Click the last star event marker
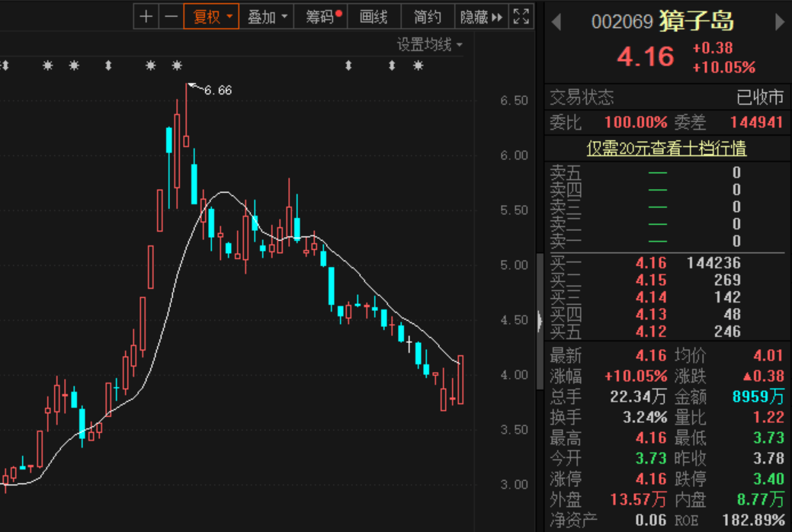 pyautogui.click(x=418, y=66)
